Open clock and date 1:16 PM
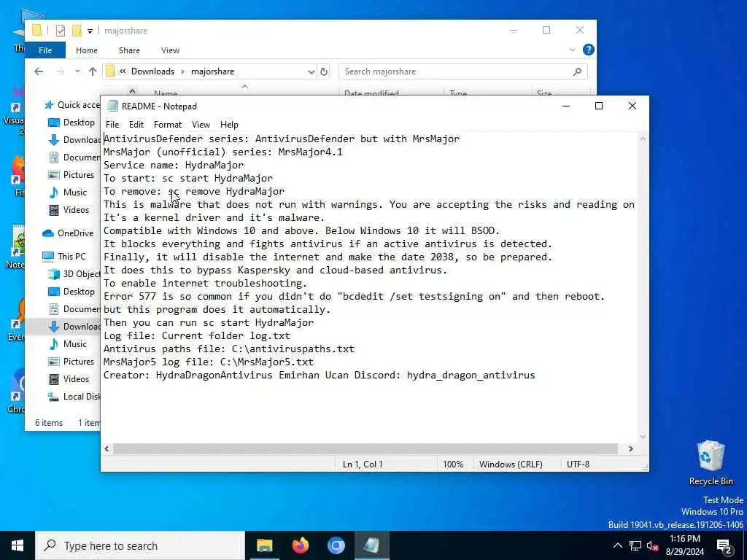Screen dimensions: 747x560 point(684,545)
